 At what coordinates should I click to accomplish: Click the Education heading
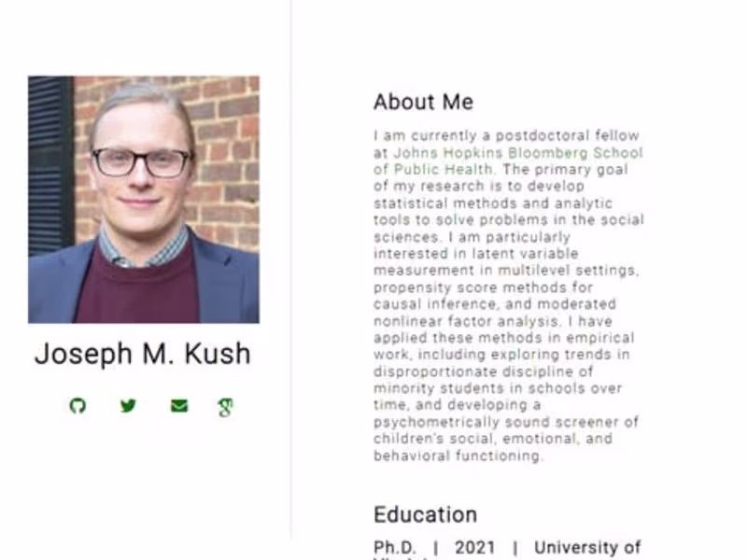[x=425, y=514]
